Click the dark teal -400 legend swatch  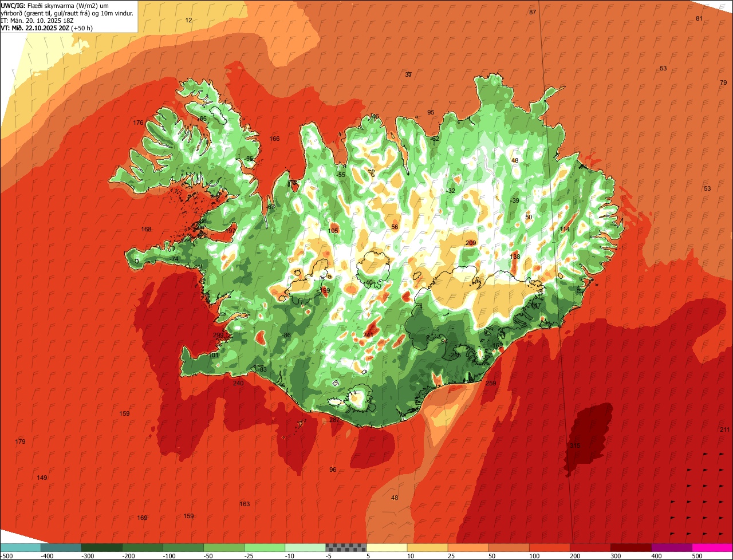61,547
